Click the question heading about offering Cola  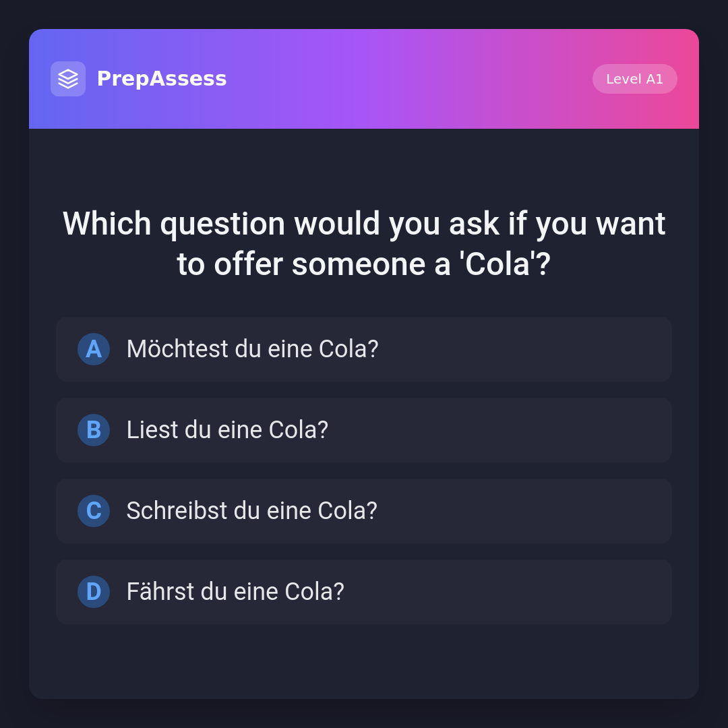click(364, 243)
